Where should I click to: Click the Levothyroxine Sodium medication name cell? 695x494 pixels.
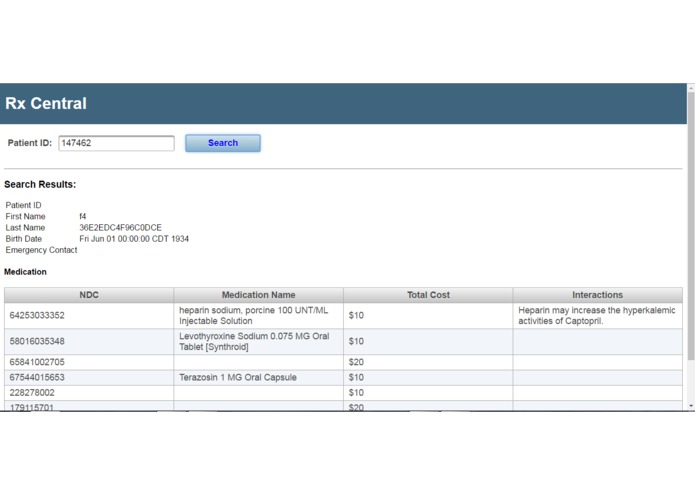(258, 341)
